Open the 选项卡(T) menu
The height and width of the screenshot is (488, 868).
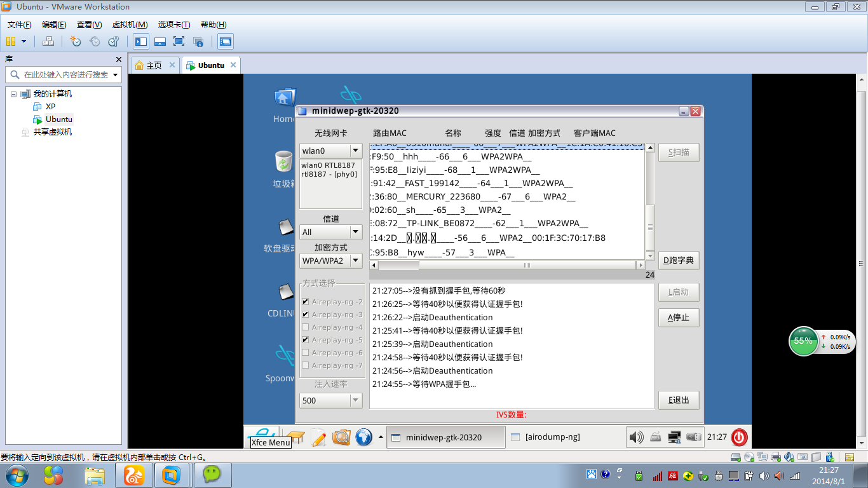tap(174, 25)
